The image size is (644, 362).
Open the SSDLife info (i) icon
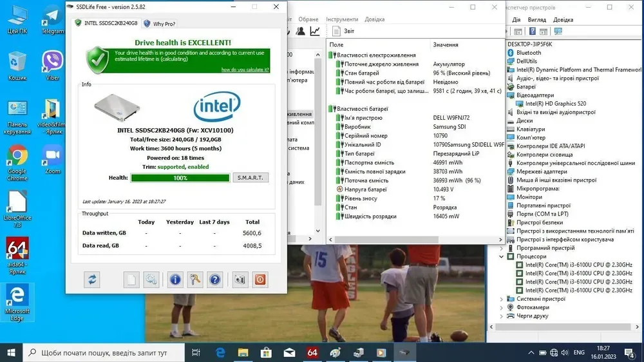(x=175, y=280)
